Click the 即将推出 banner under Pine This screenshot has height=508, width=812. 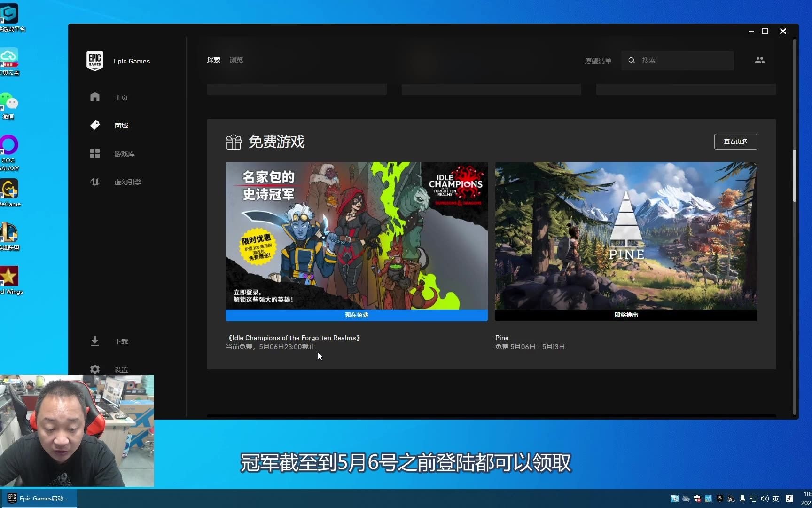click(x=626, y=315)
